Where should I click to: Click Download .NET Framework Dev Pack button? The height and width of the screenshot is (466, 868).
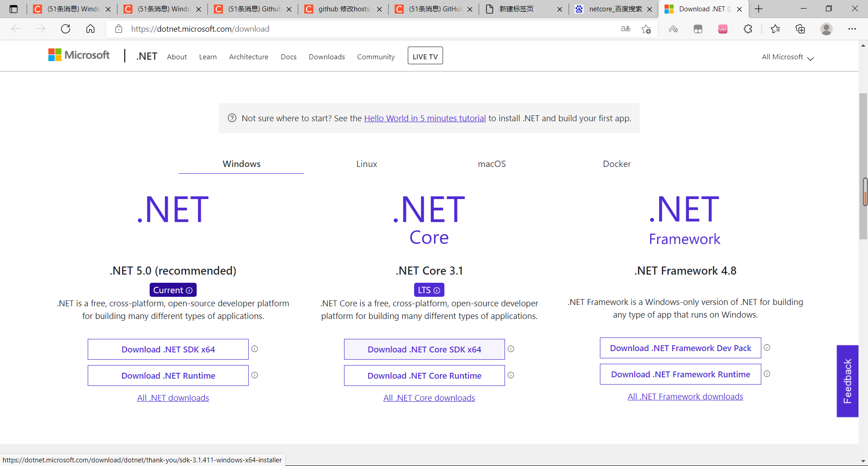(680, 348)
